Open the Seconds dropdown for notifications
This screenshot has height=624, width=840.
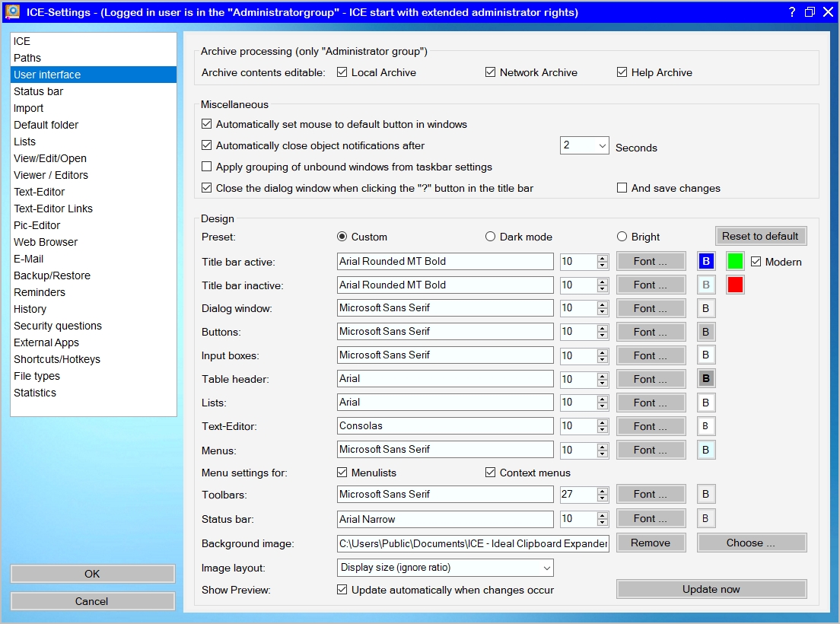tap(602, 145)
